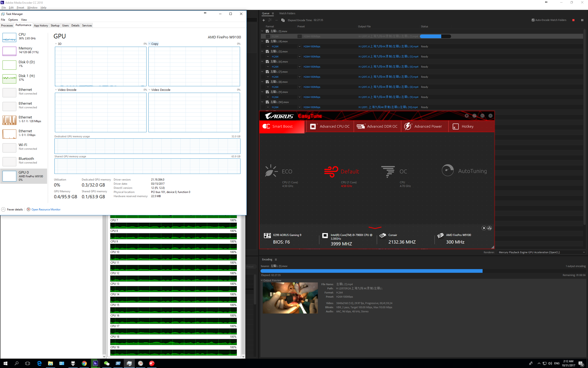
Task: Open the Renderer dropdown
Action: click(542, 252)
